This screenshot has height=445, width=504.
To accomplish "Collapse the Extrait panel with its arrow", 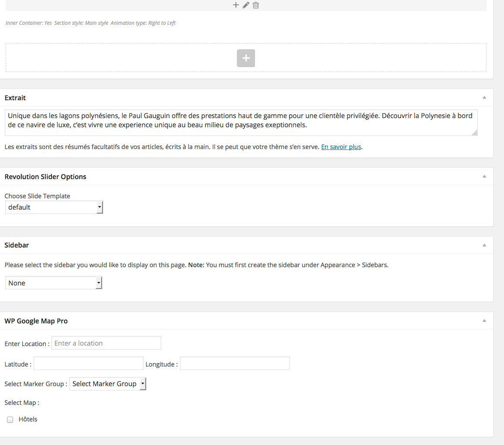I will pyautogui.click(x=484, y=98).
